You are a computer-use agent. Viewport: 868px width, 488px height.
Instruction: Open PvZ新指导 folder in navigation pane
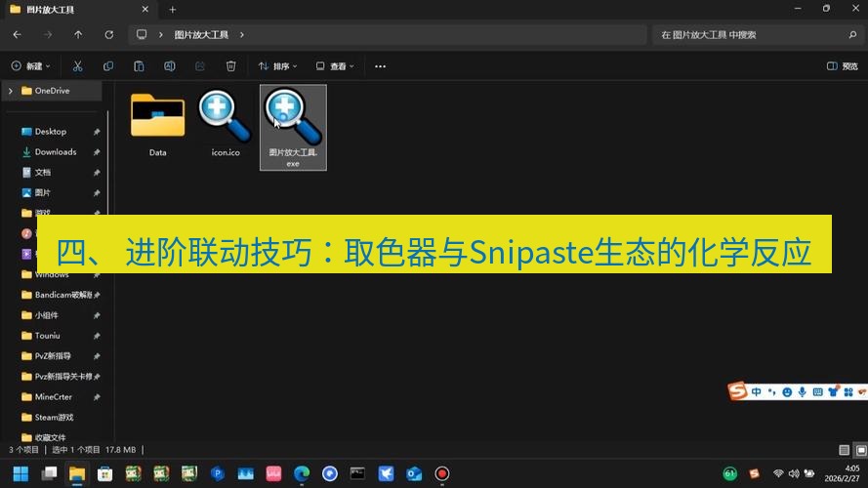[53, 356]
